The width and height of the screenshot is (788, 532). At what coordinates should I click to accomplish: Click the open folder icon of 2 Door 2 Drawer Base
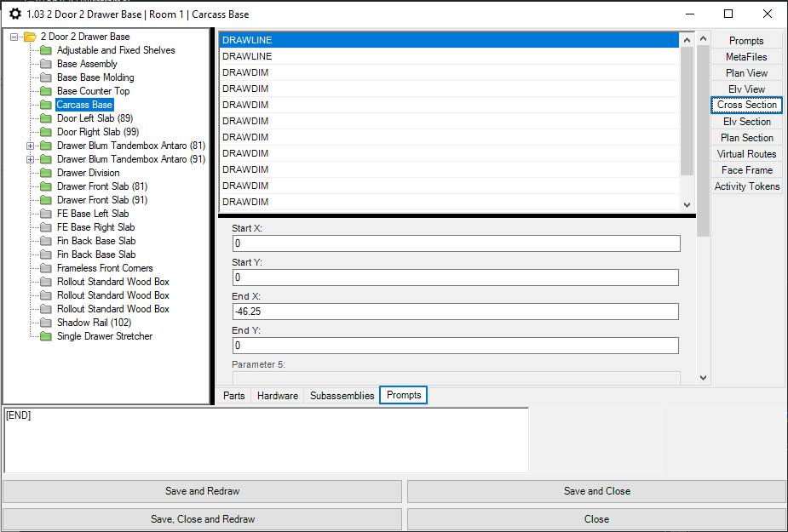pyautogui.click(x=30, y=37)
